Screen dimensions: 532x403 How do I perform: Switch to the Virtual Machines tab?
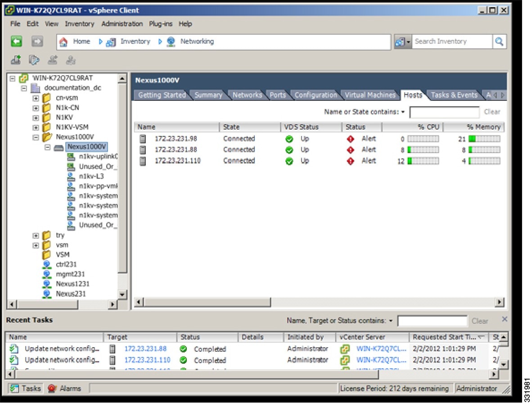coord(370,95)
